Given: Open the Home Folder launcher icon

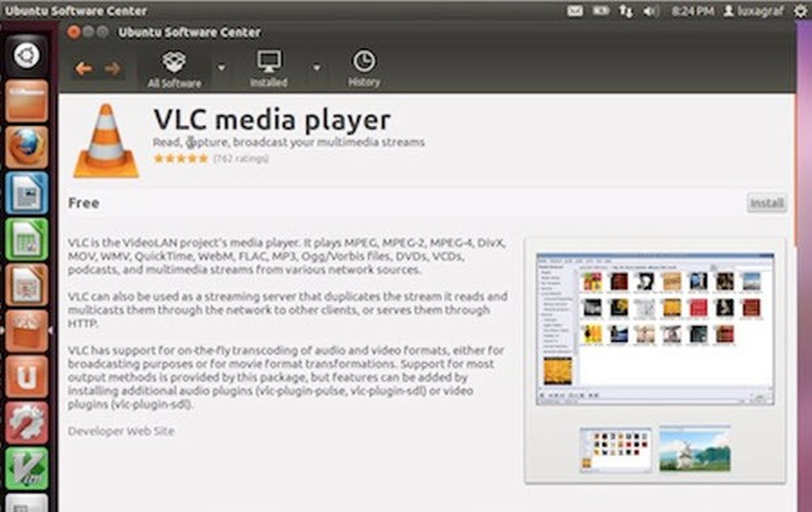Looking at the screenshot, I should click(x=27, y=101).
